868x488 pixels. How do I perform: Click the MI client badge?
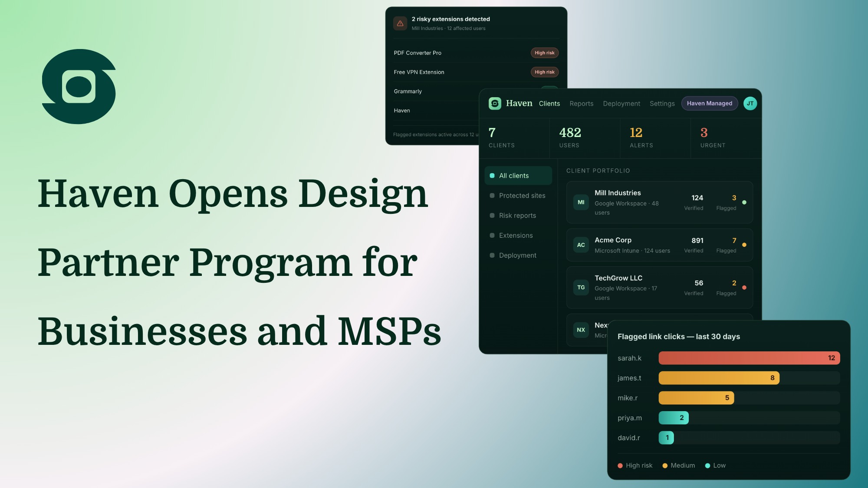[x=581, y=202]
